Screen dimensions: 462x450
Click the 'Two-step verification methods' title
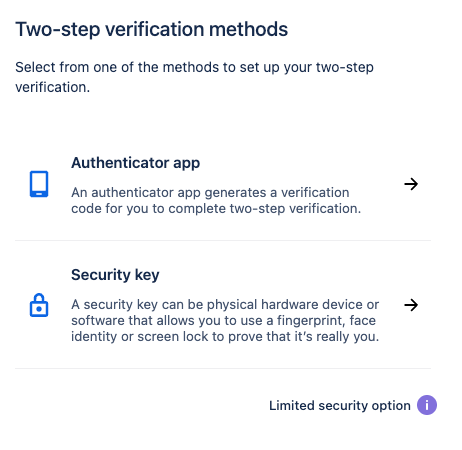pyautogui.click(x=151, y=29)
